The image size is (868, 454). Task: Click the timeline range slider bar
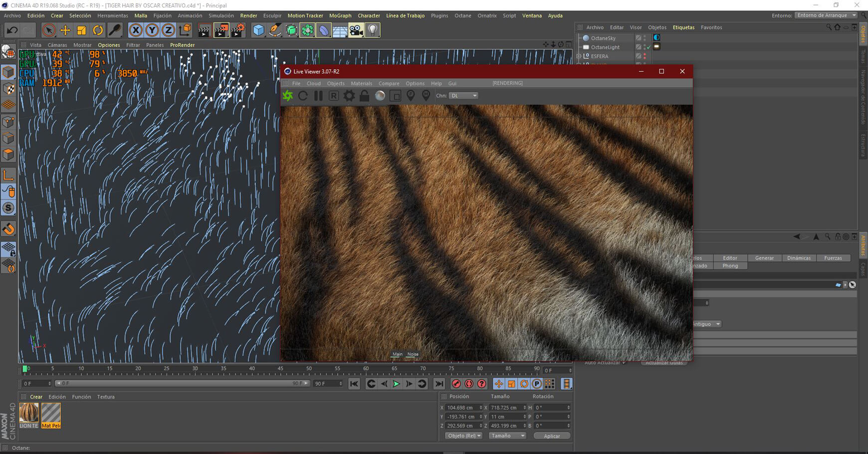182,384
